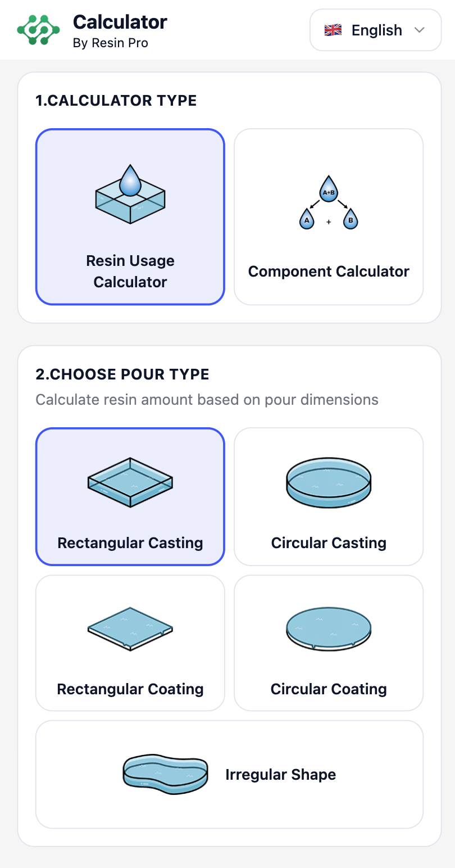
Task: Expand the language chevron arrow
Action: pyautogui.click(x=419, y=30)
